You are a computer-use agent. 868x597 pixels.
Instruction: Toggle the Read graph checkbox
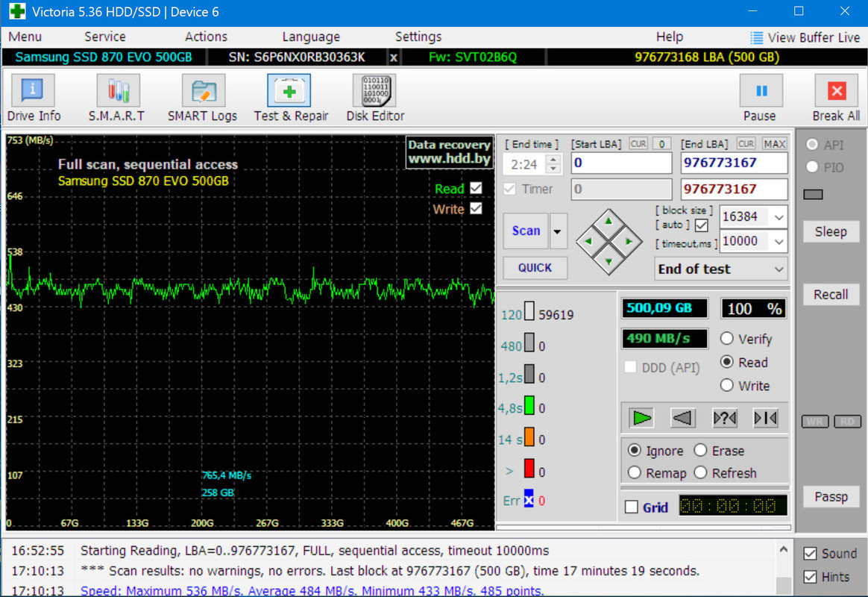pyautogui.click(x=476, y=188)
